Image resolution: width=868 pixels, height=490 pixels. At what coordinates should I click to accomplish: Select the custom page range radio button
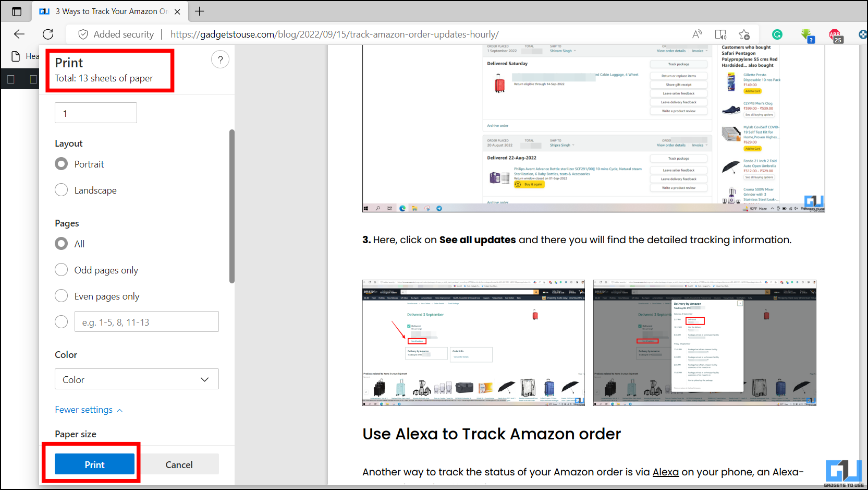pyautogui.click(x=62, y=322)
